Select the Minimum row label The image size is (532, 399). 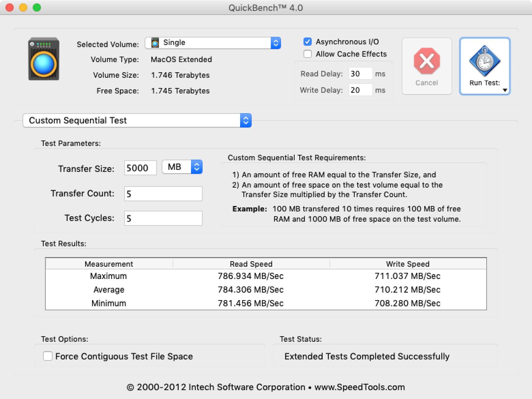(x=109, y=303)
